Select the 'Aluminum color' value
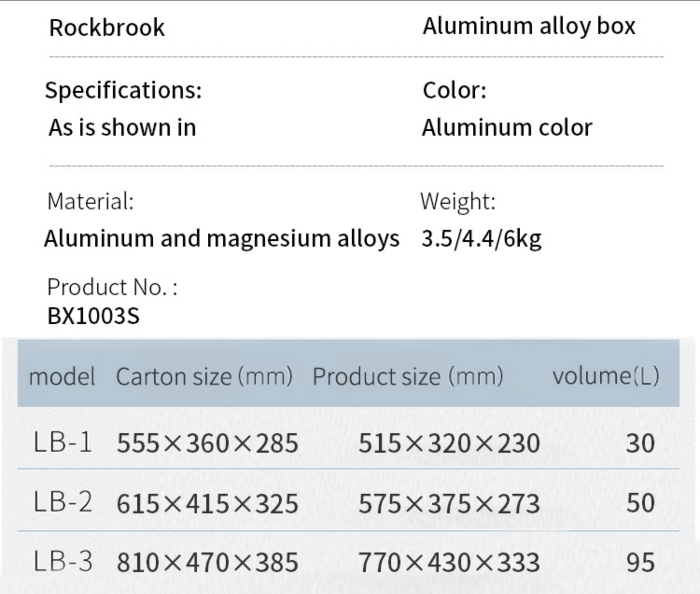This screenshot has height=594, width=700. tap(507, 128)
